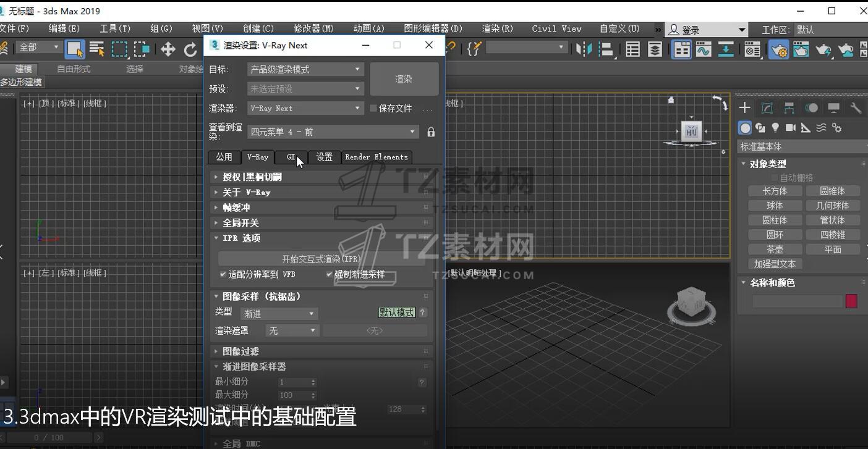Image resolution: width=868 pixels, height=449 pixels.
Task: Open the 修改器(M) menu
Action: pos(313,28)
